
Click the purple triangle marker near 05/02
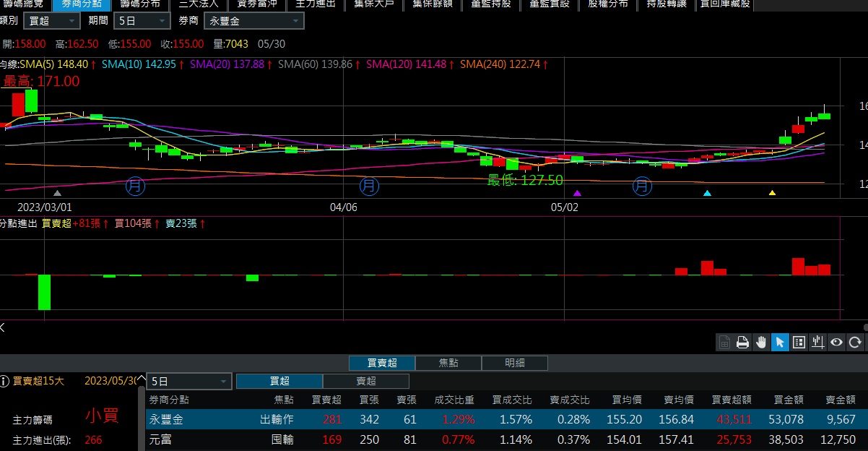577,193
